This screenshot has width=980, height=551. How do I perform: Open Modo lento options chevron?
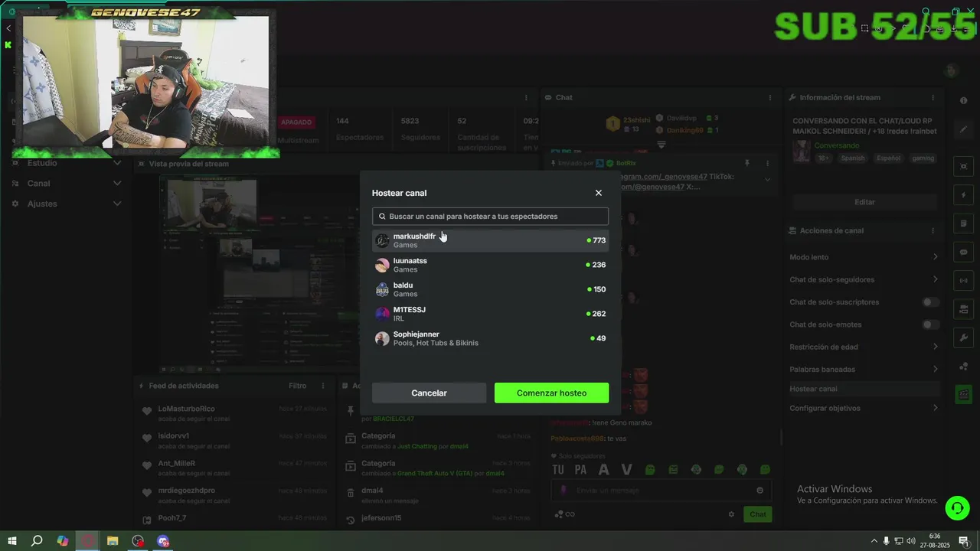coord(935,257)
